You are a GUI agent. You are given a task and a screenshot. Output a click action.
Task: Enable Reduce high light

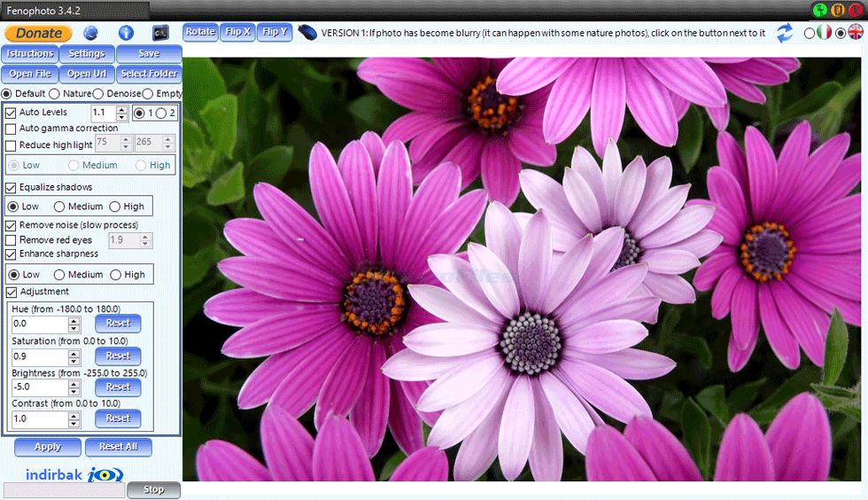click(x=11, y=146)
